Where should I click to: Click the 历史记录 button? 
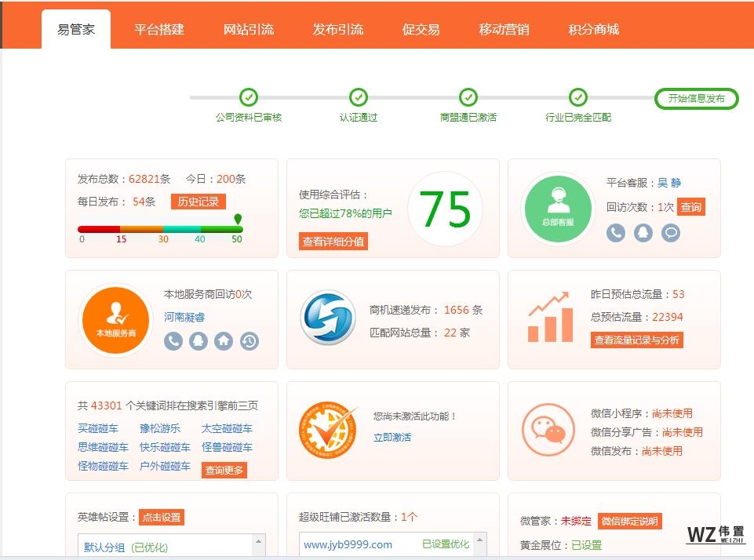(199, 202)
